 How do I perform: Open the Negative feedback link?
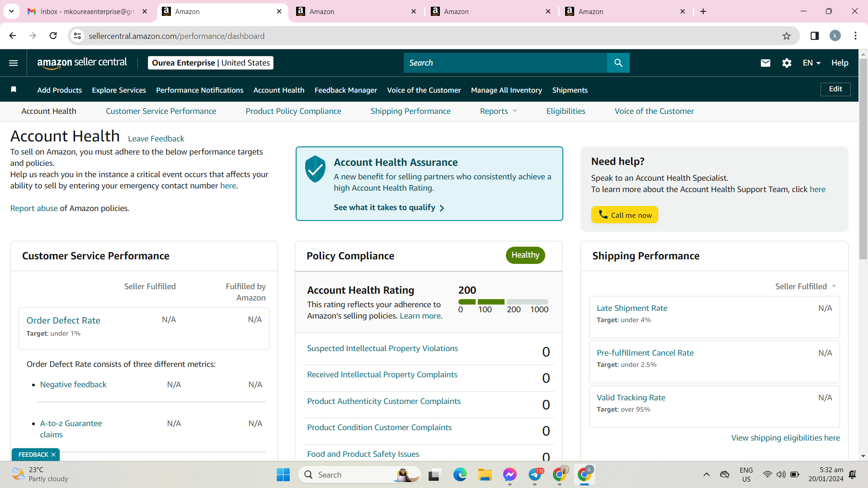[73, 385]
